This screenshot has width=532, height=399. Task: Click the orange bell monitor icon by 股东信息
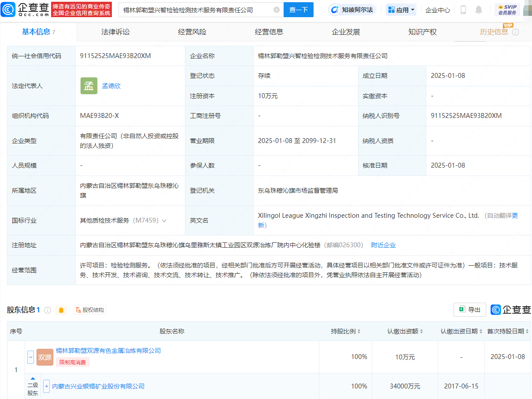(x=61, y=310)
